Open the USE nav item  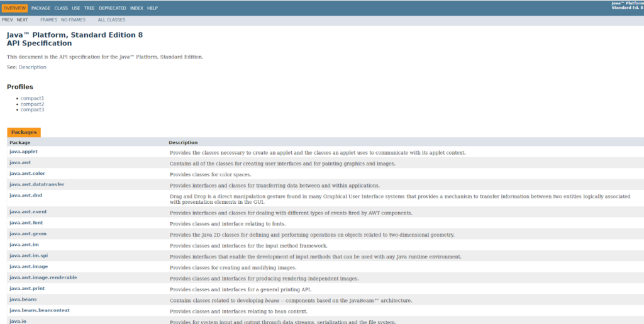coord(76,8)
